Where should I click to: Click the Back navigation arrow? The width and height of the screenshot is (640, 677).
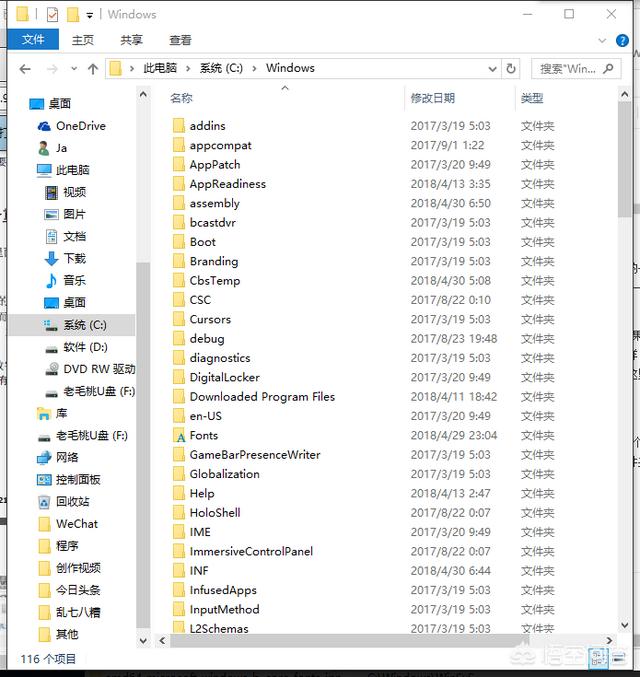pyautogui.click(x=25, y=69)
